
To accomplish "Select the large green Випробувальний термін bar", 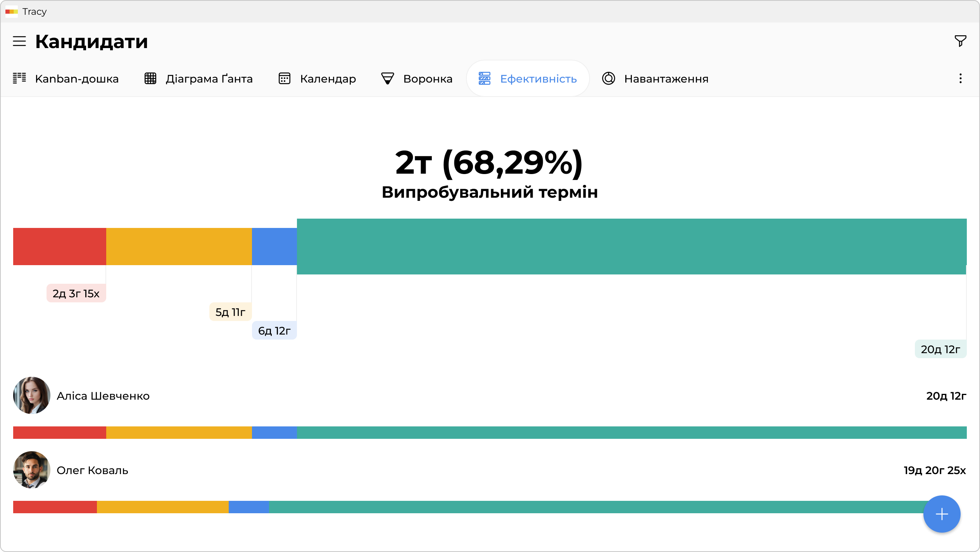I will pos(631,247).
